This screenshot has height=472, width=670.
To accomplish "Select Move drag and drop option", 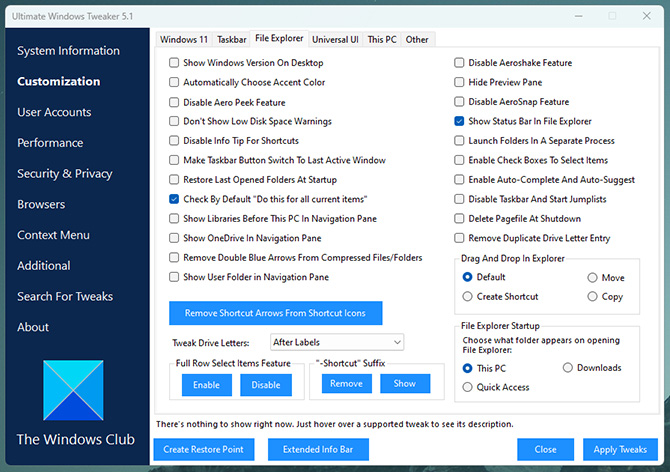I will point(592,278).
